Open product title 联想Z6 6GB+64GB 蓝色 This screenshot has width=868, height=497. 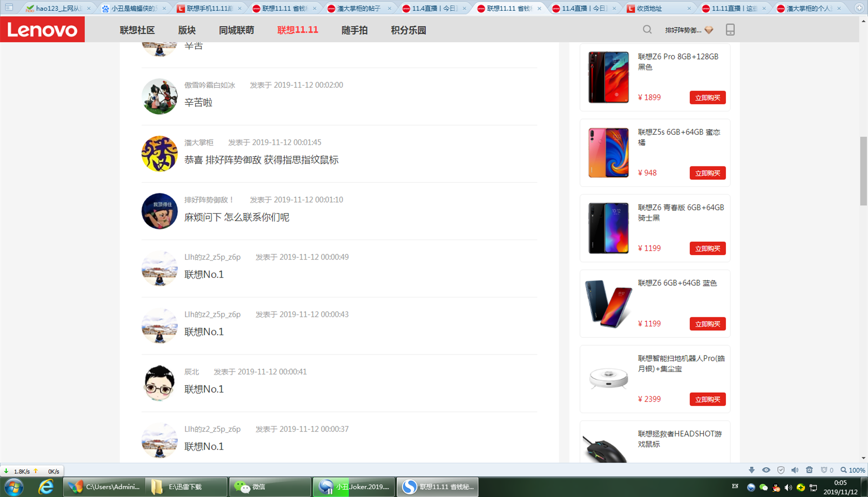(677, 283)
